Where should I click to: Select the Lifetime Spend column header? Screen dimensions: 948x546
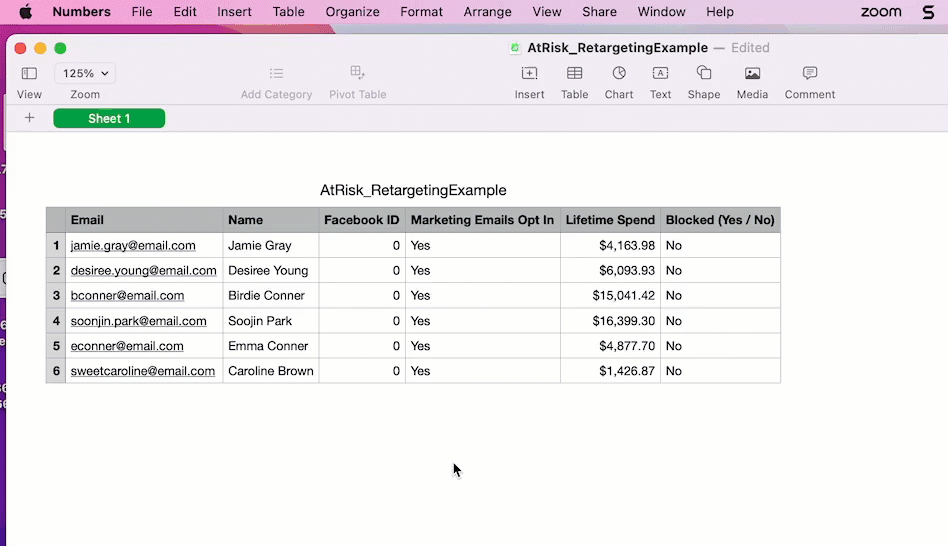(x=610, y=220)
